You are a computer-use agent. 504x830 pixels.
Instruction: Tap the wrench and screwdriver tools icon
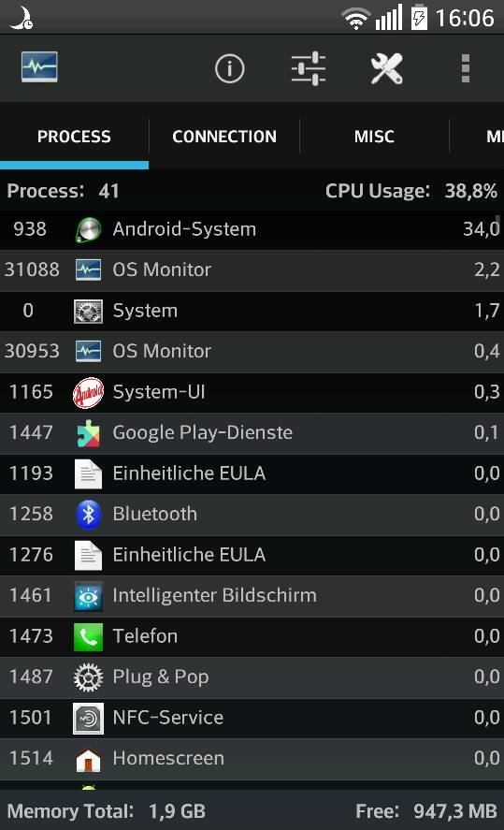click(x=386, y=68)
